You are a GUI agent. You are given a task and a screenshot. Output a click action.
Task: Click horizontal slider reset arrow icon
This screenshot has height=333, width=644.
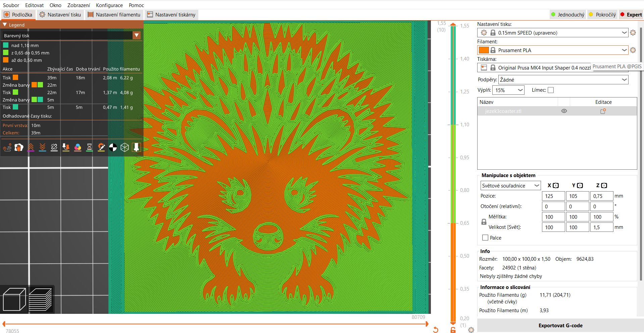(x=436, y=330)
